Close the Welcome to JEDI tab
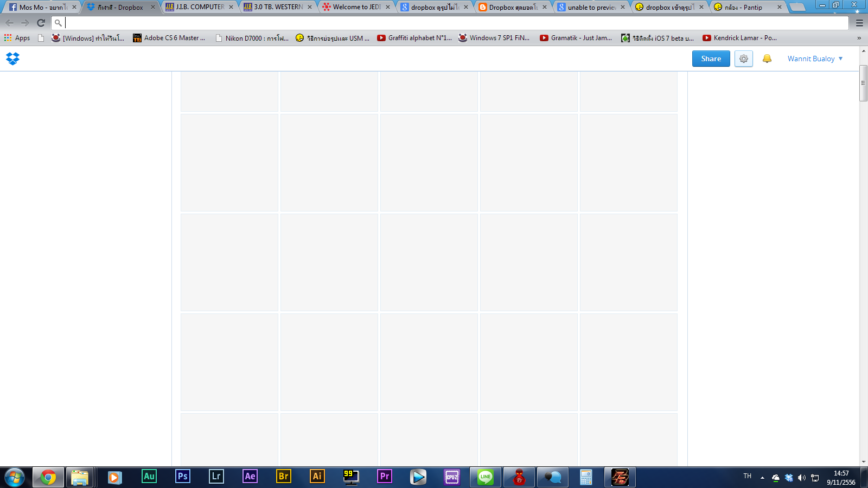Viewport: 868px width, 488px height. [x=388, y=7]
